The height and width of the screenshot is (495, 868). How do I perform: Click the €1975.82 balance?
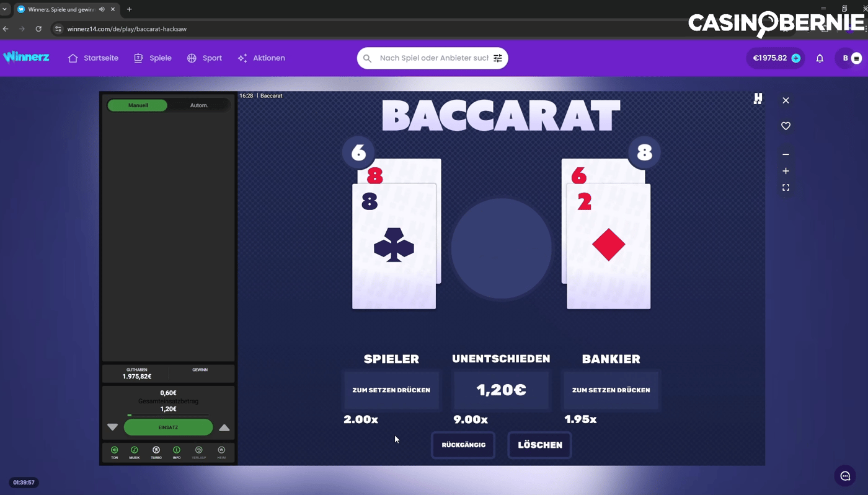769,58
